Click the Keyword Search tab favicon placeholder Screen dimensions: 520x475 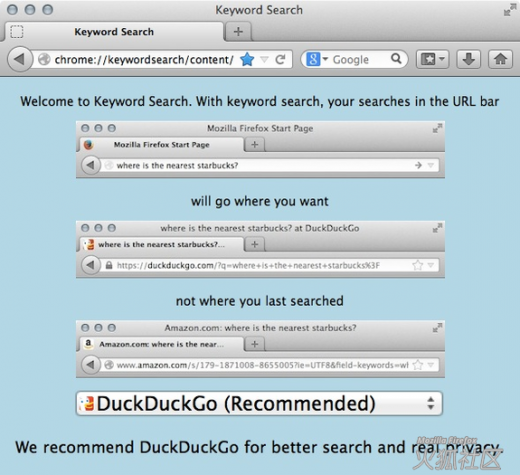17,32
